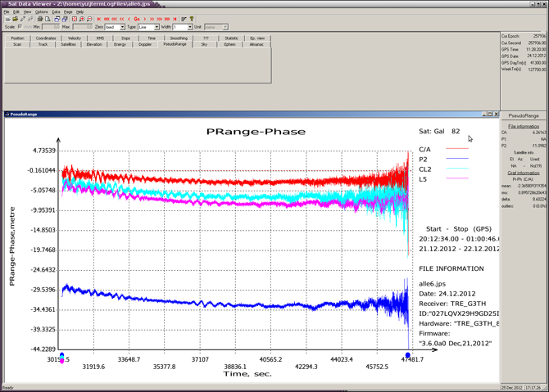Switch to the Ep. view tab

(257, 38)
